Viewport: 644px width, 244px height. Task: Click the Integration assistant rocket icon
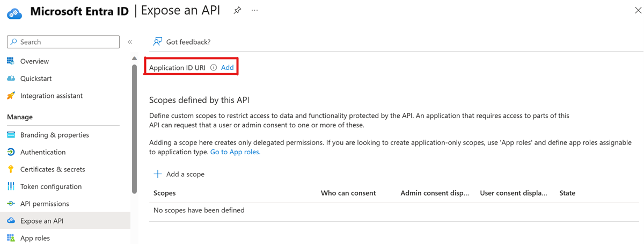11,96
